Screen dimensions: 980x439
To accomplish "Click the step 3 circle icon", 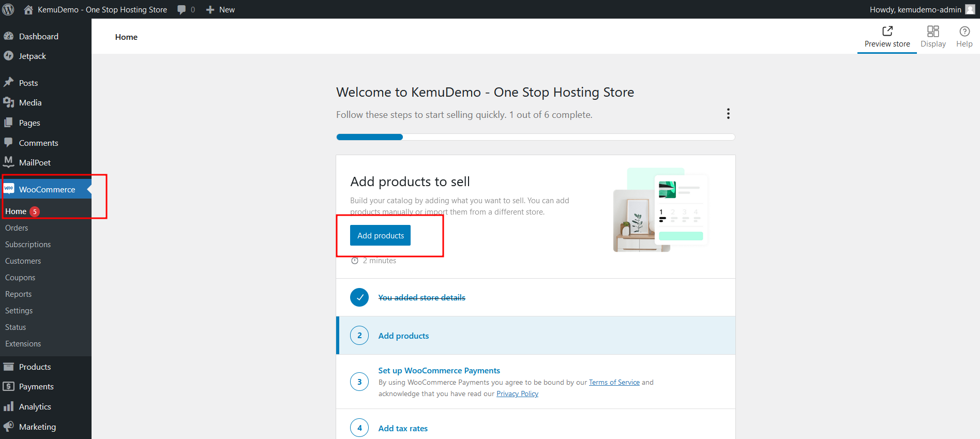I will point(359,382).
